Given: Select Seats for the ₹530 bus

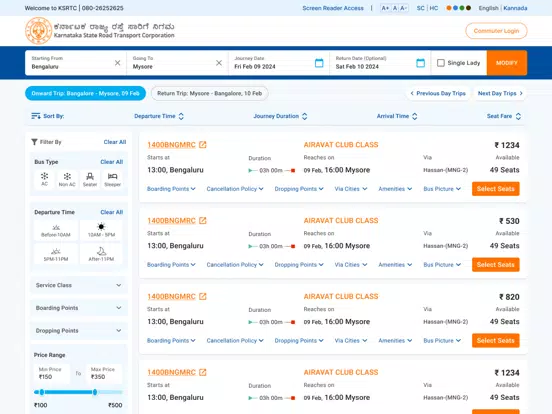Looking at the screenshot, I should click(x=496, y=265).
